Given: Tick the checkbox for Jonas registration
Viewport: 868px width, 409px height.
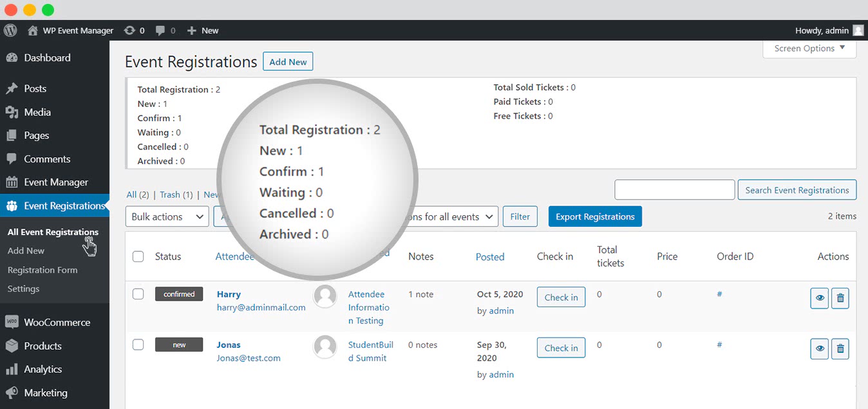Looking at the screenshot, I should click(x=138, y=345).
